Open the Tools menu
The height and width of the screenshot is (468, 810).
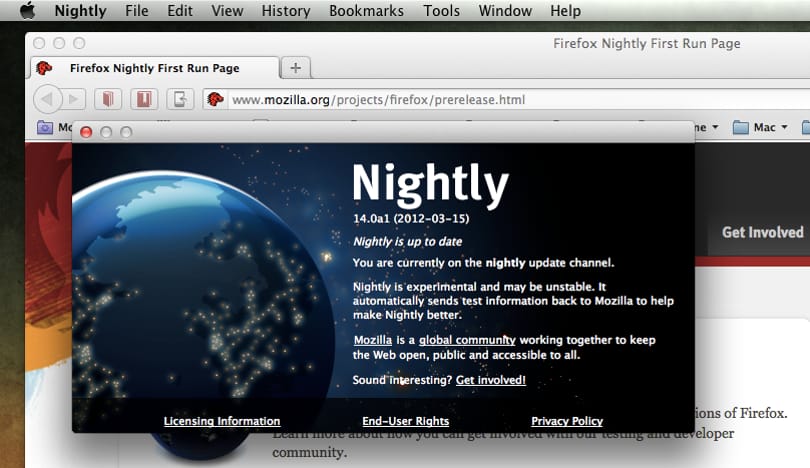pyautogui.click(x=441, y=10)
